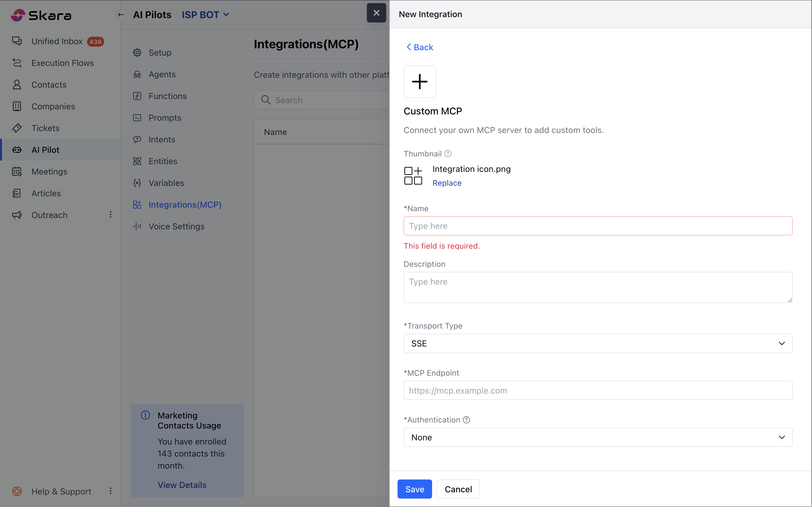Open the Unified Inbox from the sidebar

[57, 41]
